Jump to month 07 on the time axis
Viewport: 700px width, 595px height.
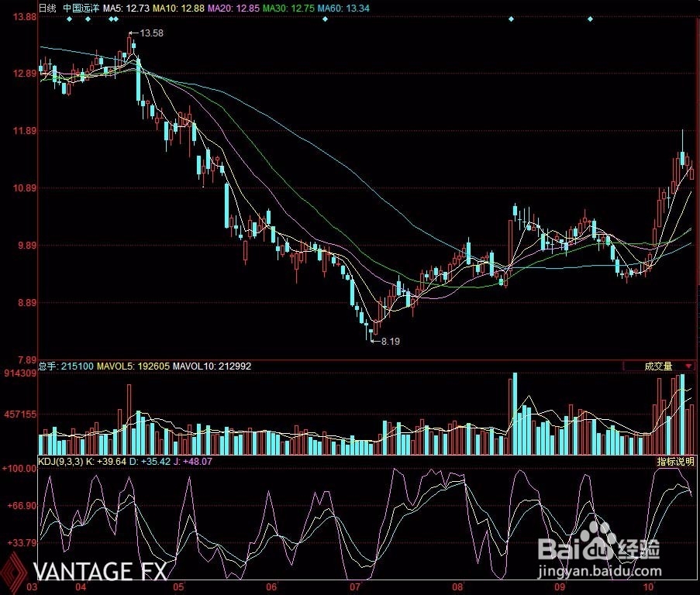354,587
